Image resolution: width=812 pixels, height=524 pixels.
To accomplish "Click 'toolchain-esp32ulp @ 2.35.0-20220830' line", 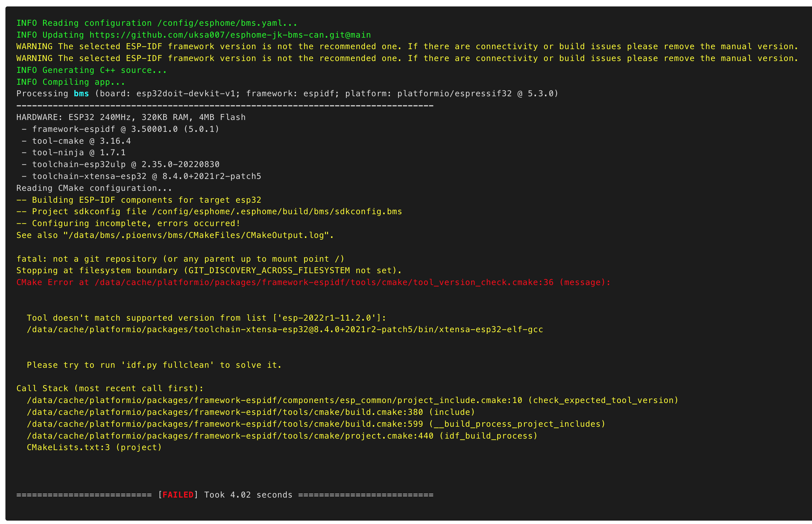I will [120, 164].
